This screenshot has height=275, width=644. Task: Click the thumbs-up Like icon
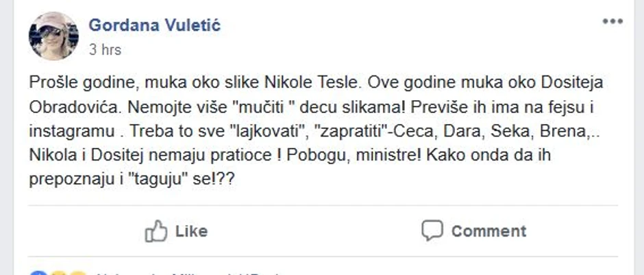tap(156, 231)
